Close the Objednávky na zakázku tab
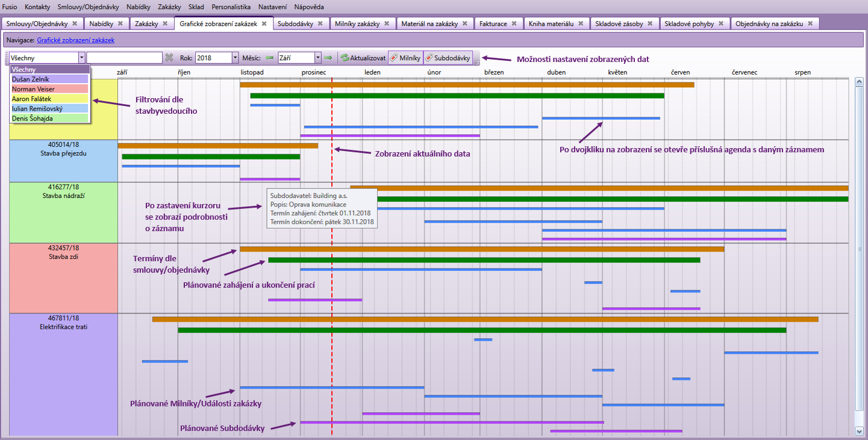Image resolution: width=868 pixels, height=440 pixels. tap(810, 23)
